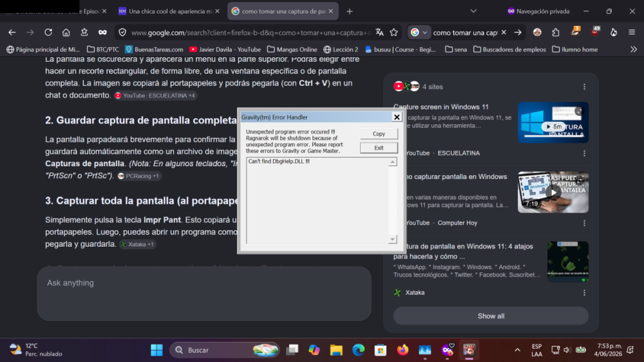Click the cookie extension icon
The height and width of the screenshot is (362, 644).
click(x=537, y=32)
